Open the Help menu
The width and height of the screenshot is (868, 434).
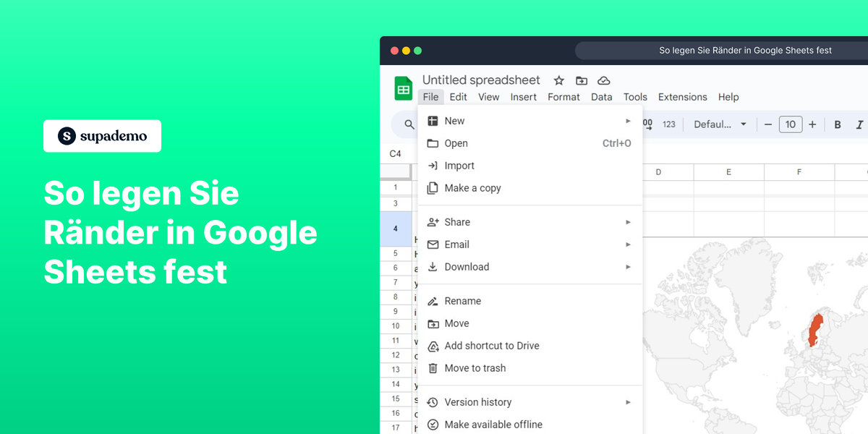coord(728,97)
